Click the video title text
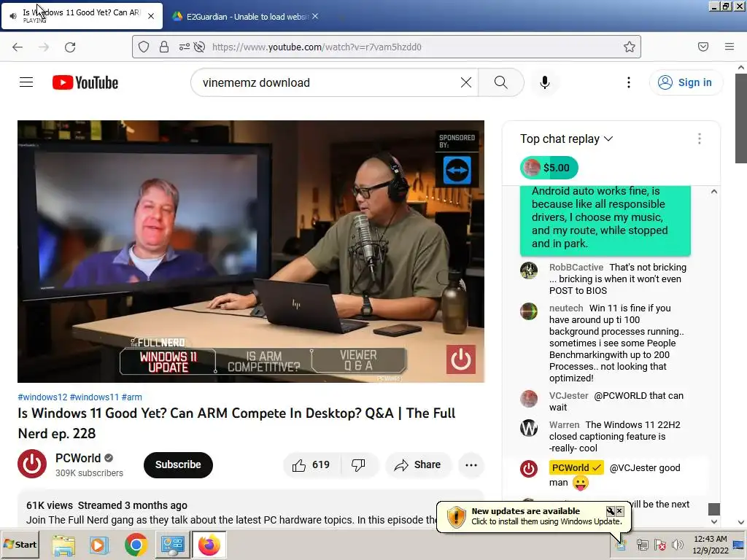Image resolution: width=747 pixels, height=560 pixels. 236,424
